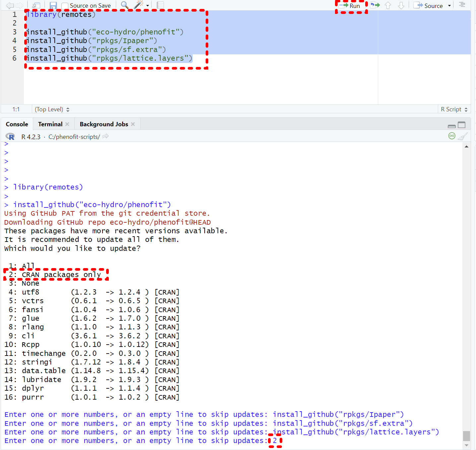The height and width of the screenshot is (450, 476).
Task: Open the (Top Level) scope selector
Action: (52, 109)
